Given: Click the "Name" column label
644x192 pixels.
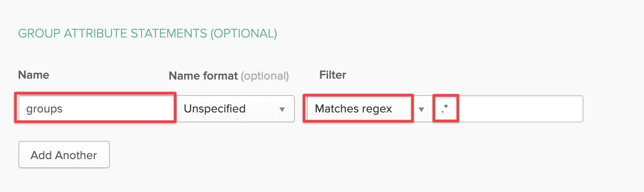Looking at the screenshot, I should pyautogui.click(x=33, y=75).
